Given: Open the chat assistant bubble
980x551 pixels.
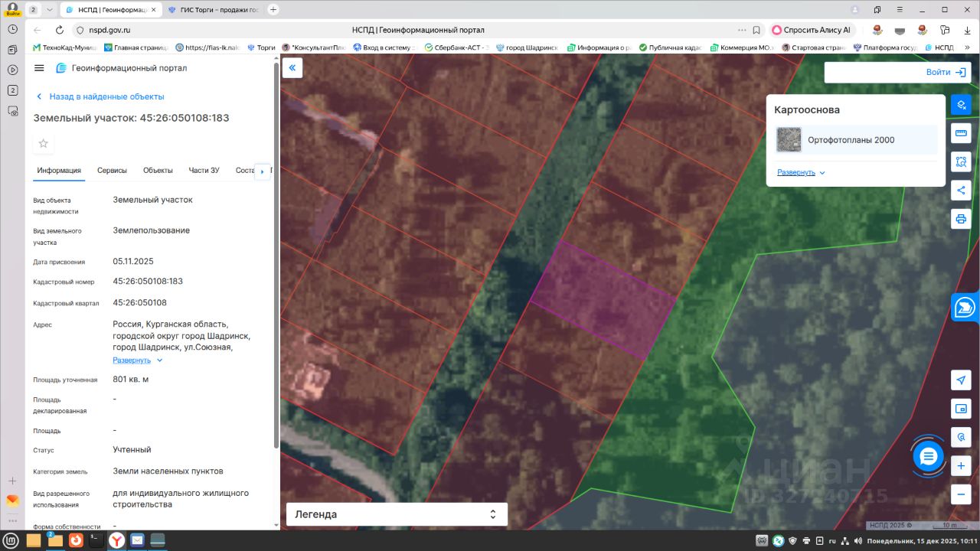Looking at the screenshot, I should click(928, 457).
